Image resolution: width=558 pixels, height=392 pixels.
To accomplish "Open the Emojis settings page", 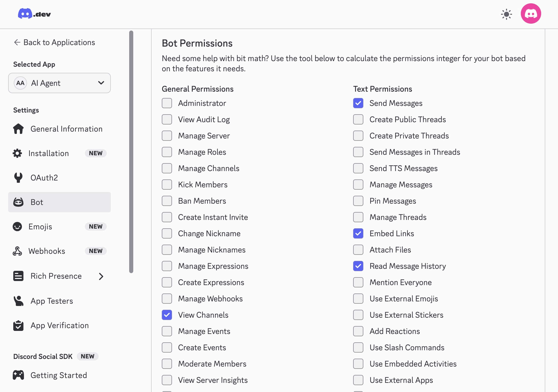I will [40, 227].
